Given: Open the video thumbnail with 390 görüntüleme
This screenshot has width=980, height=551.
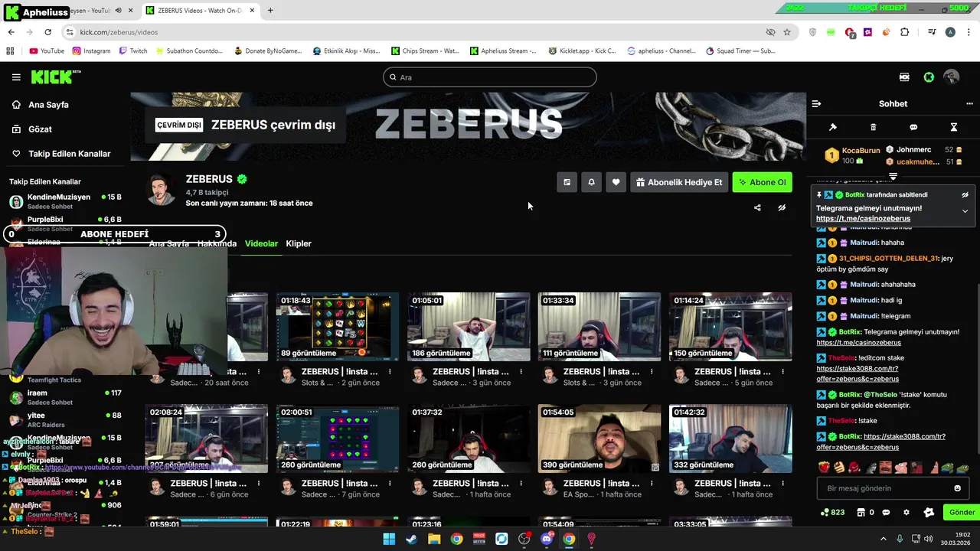Looking at the screenshot, I should tap(599, 439).
